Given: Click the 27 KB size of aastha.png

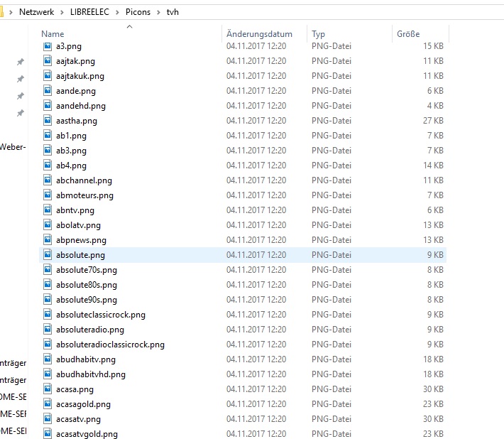Looking at the screenshot, I should (433, 121).
